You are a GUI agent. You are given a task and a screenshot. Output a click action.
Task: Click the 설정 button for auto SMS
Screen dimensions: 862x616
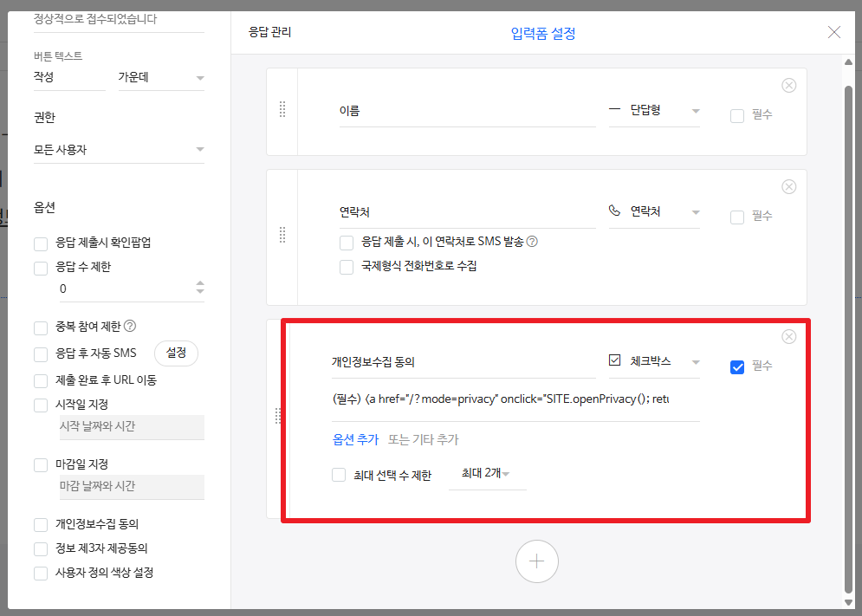[176, 353]
